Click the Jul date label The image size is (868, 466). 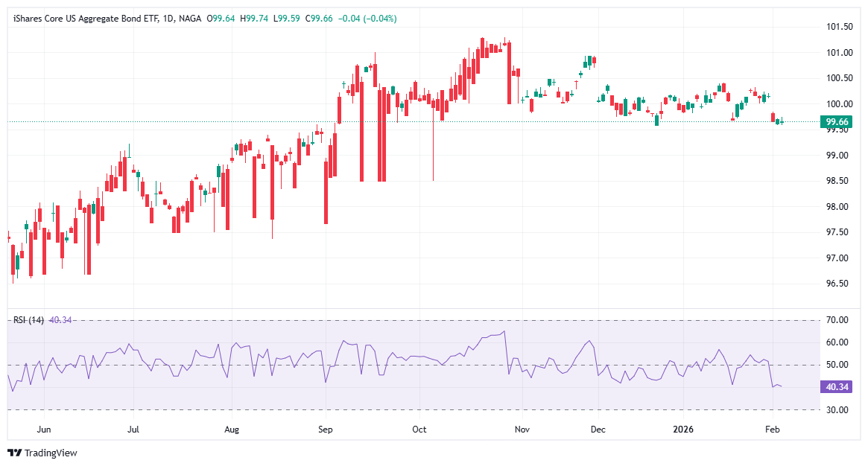[133, 430]
